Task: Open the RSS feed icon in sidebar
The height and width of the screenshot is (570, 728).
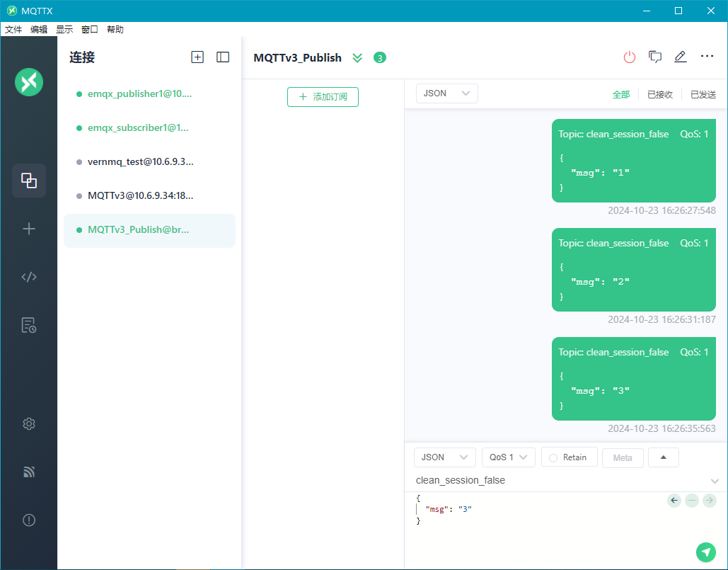Action: [29, 472]
